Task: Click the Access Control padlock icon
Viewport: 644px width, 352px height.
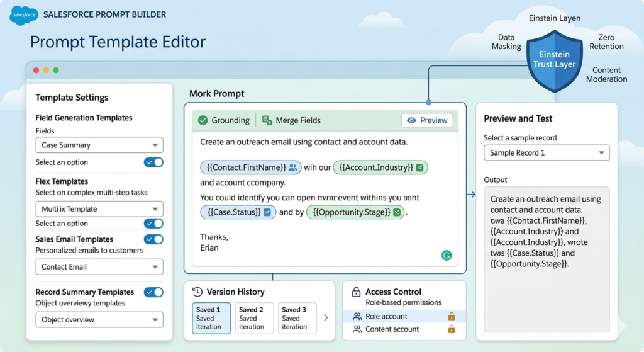Action: point(356,292)
